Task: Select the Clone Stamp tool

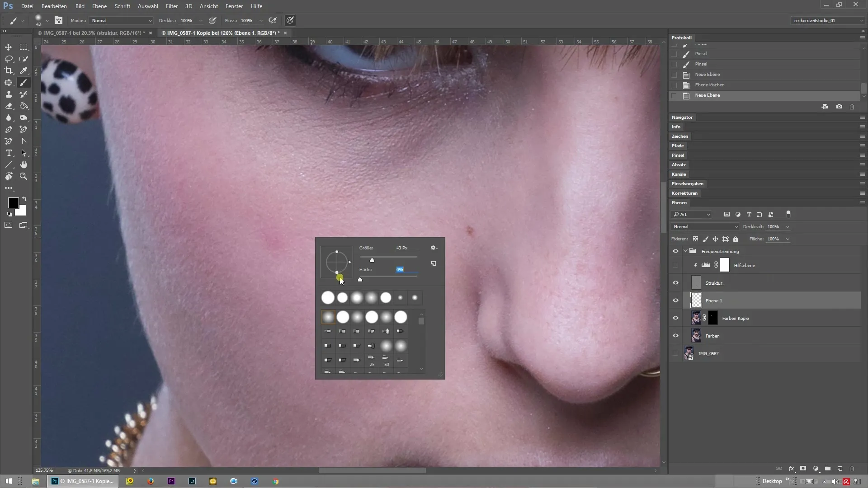Action: pos(9,94)
